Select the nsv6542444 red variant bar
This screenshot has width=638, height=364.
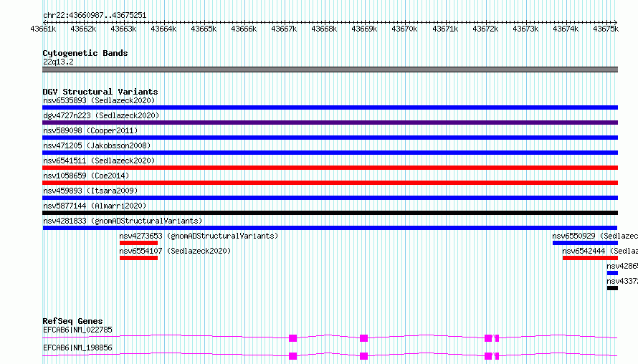590,258
